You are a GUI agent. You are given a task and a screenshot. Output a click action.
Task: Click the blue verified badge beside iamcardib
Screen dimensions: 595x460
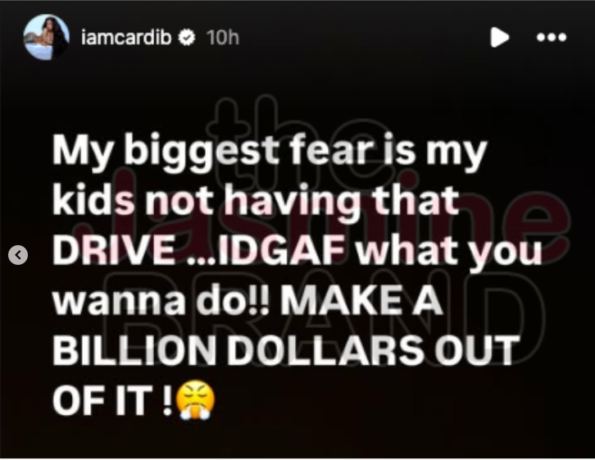pos(186,37)
